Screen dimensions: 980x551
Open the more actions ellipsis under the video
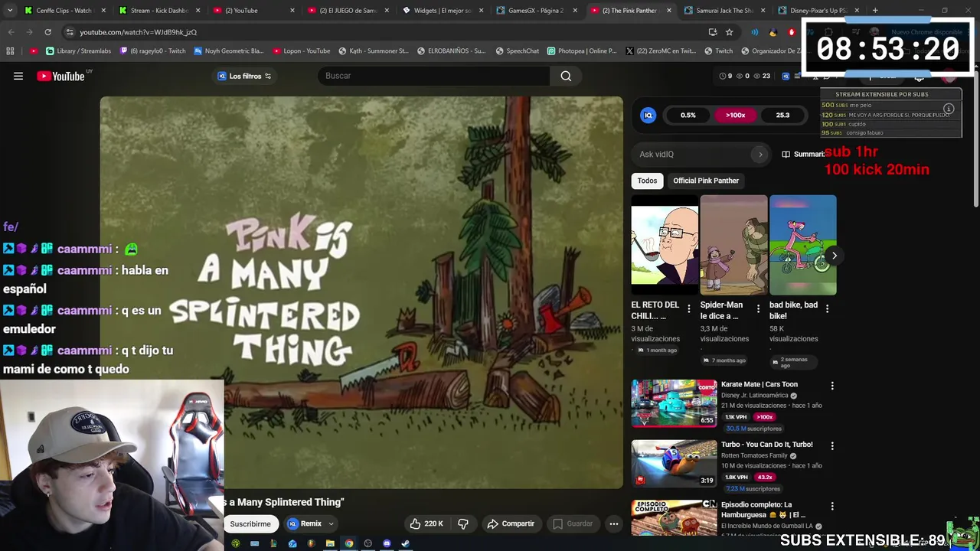pos(613,523)
